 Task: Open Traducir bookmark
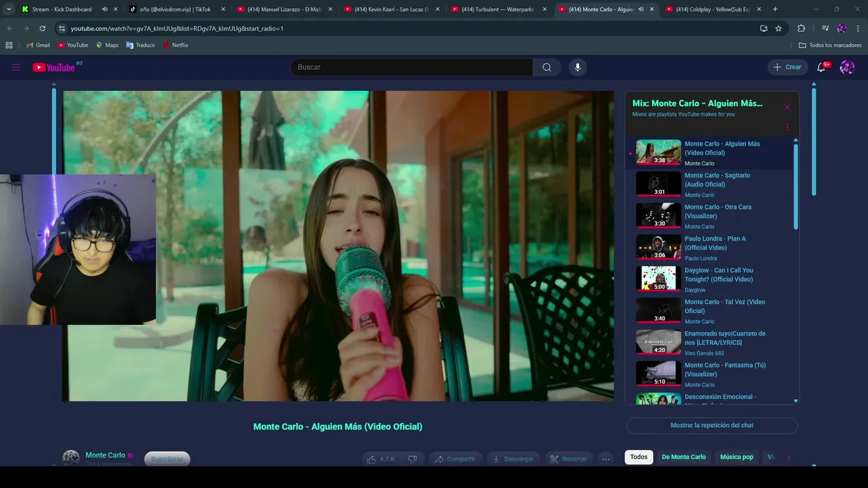[x=140, y=45]
